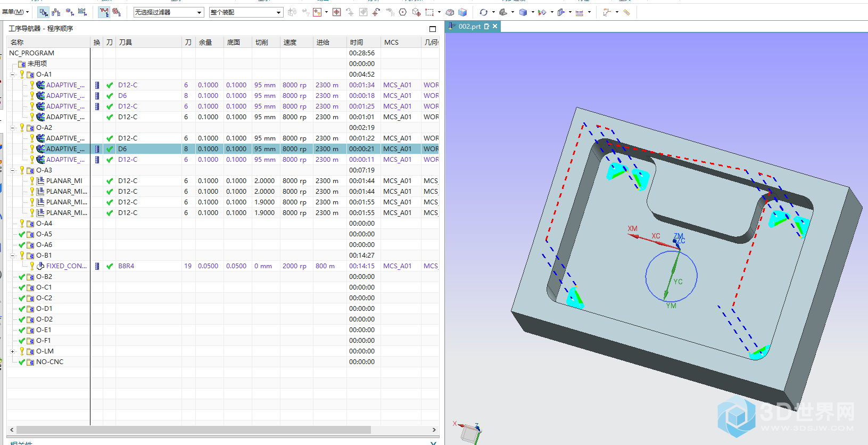Click the FIXED_CON operation icon
The image size is (868, 445).
[40, 266]
